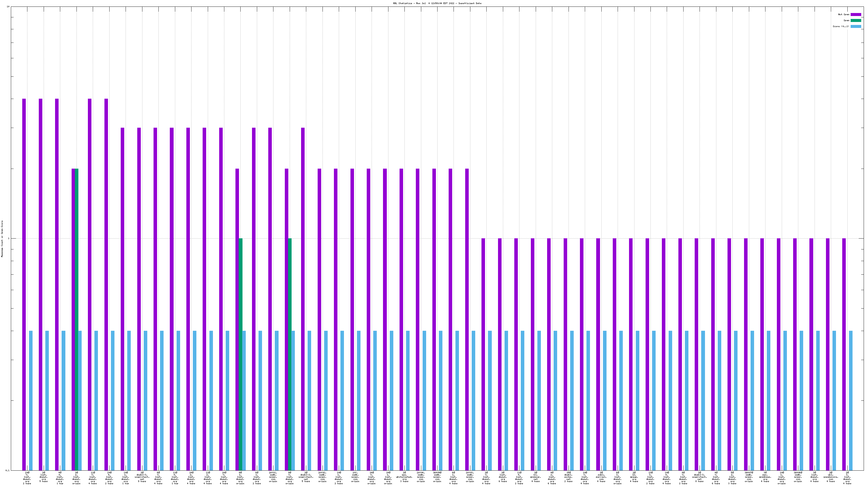The width and height of the screenshot is (868, 488).
Task: Click the 2ff01.iadb.isipp.com origin label
Action: coord(273,477)
